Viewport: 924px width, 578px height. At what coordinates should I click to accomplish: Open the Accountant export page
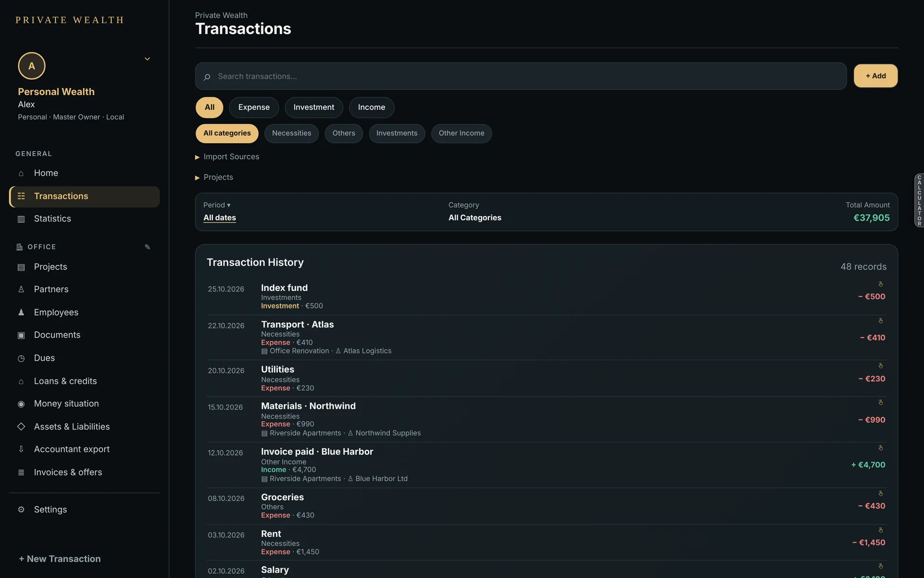coord(84,449)
